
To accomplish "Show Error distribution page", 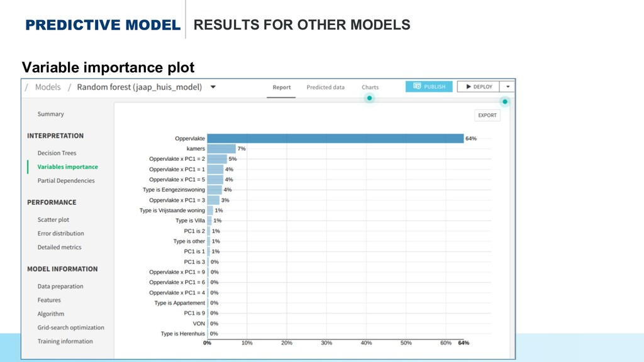I will click(x=60, y=233).
